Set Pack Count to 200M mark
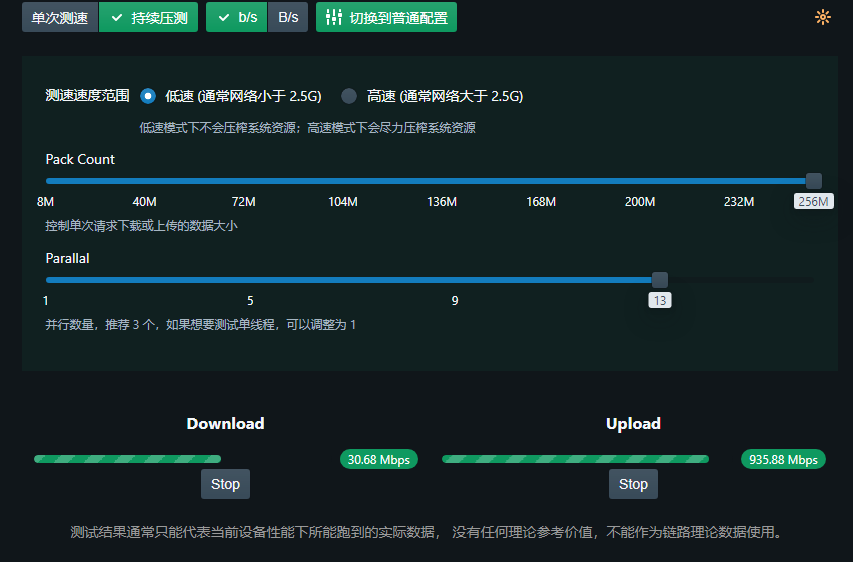 point(640,202)
